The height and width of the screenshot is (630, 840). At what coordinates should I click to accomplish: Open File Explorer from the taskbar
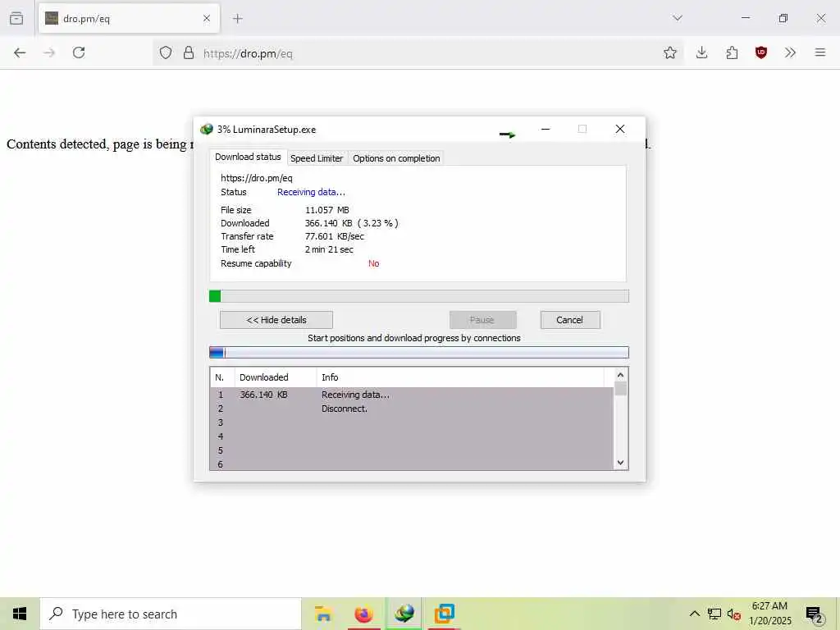pos(323,614)
